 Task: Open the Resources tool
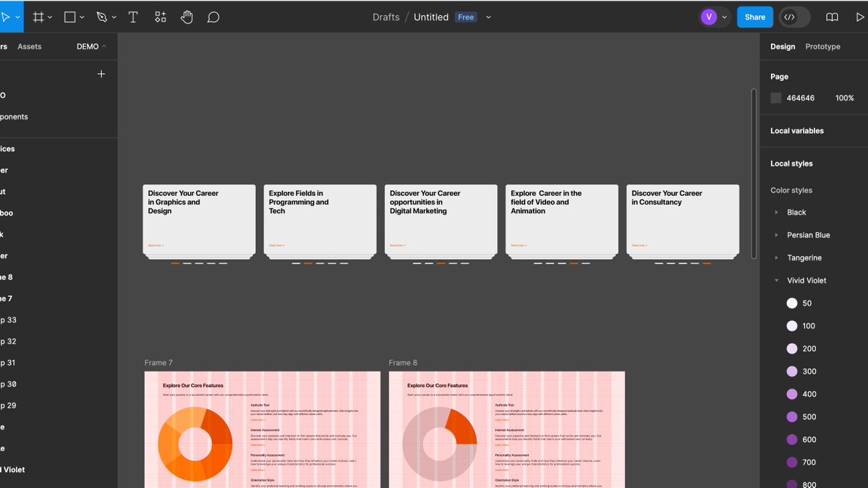(161, 17)
